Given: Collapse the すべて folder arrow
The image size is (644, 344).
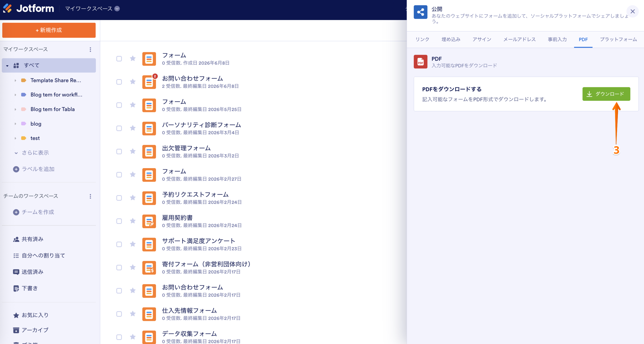Looking at the screenshot, I should click(7, 66).
